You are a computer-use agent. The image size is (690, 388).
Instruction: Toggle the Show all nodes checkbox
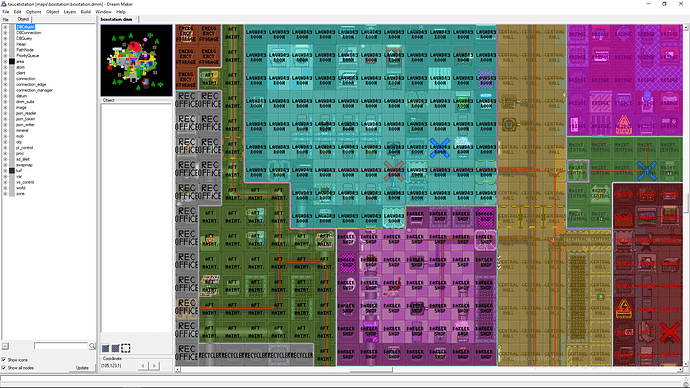pos(4,368)
